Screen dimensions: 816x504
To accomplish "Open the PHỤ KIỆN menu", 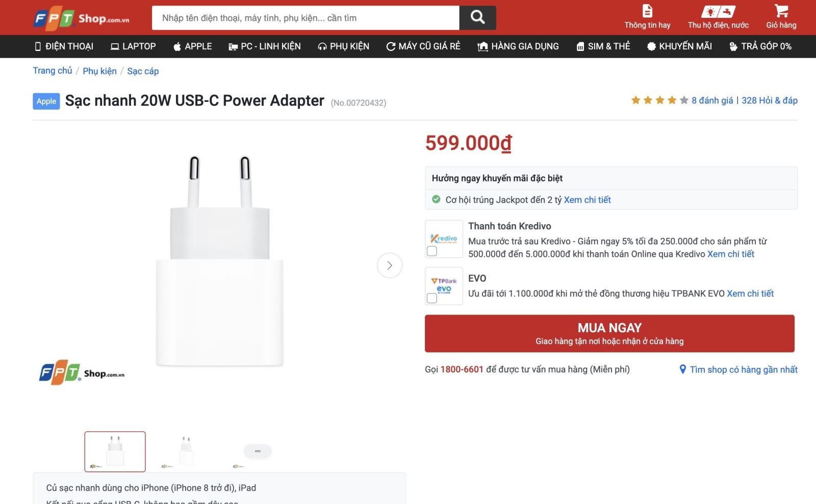I will pos(344,46).
